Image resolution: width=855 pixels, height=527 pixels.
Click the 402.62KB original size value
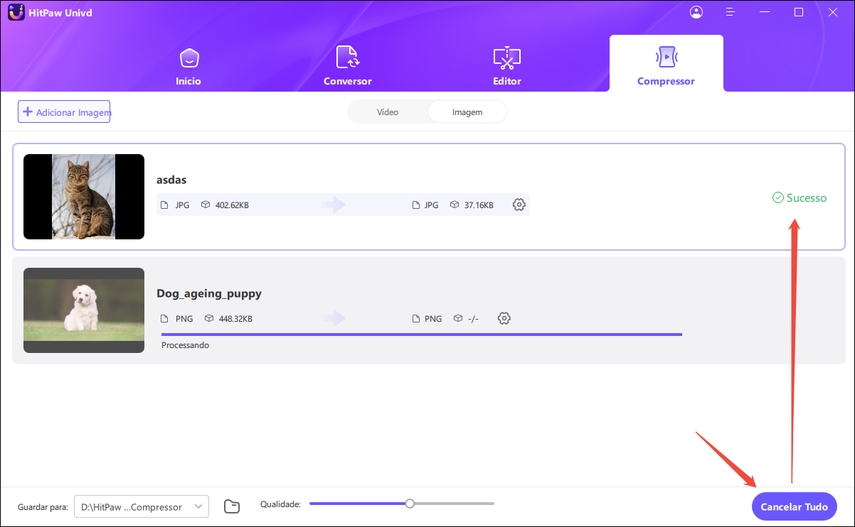tap(232, 205)
